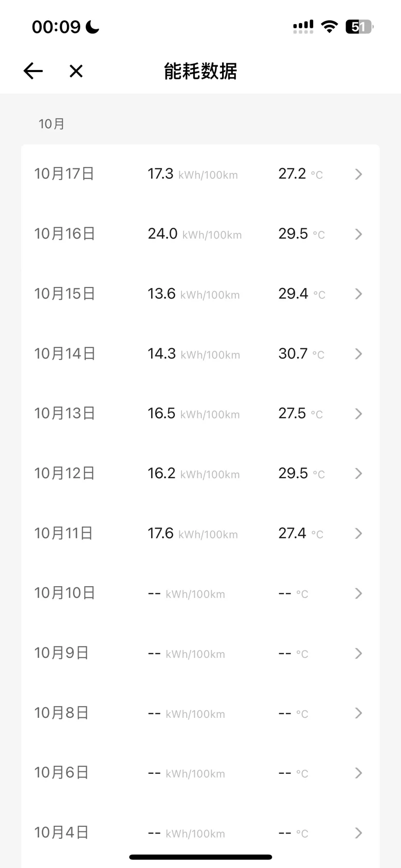
Task: Tap the cellular signal bars icon
Action: tap(303, 27)
